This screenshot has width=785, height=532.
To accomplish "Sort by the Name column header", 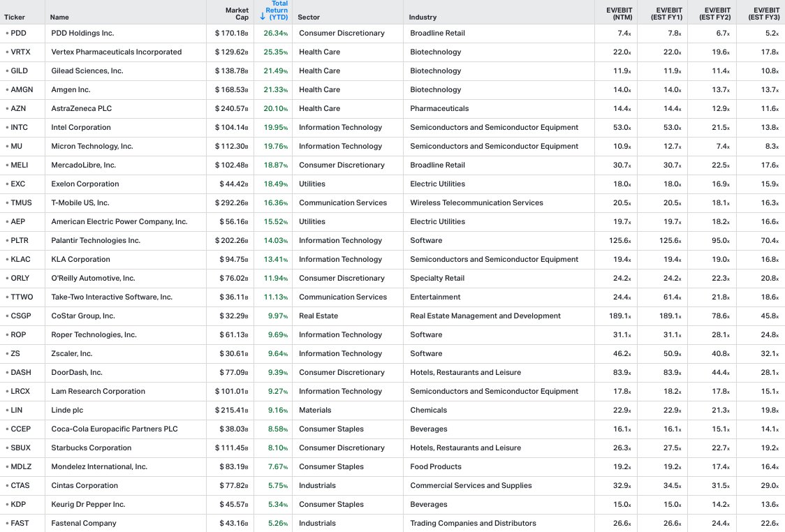I will (59, 17).
